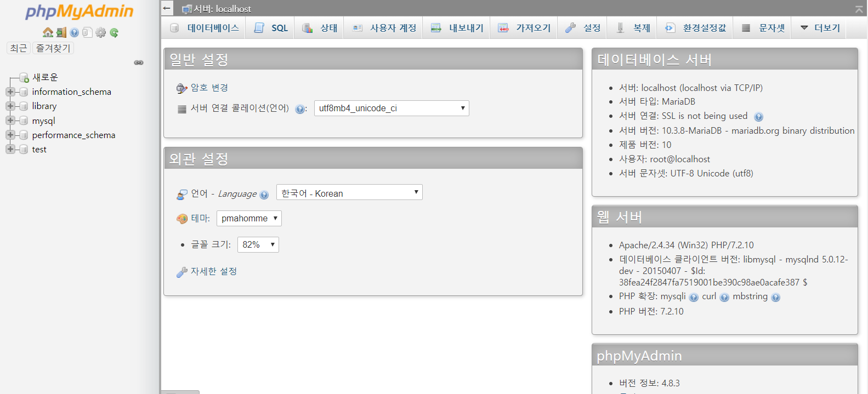Click test database cylinder icon

pos(24,149)
